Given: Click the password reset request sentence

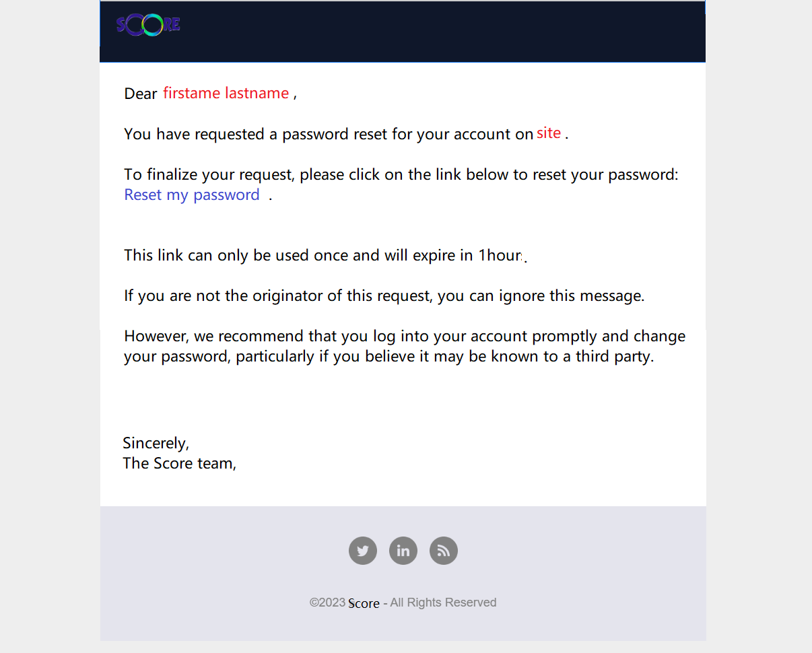Looking at the screenshot, I should tap(329, 135).
